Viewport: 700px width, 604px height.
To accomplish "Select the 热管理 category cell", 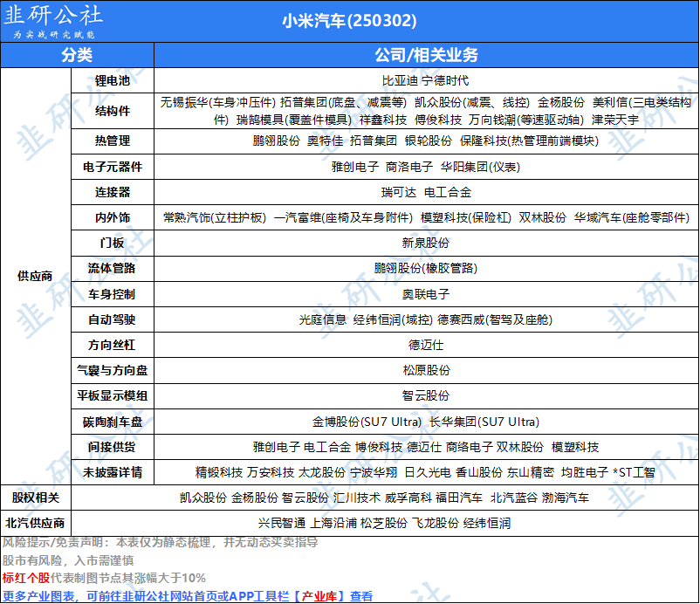I will pos(112,141).
